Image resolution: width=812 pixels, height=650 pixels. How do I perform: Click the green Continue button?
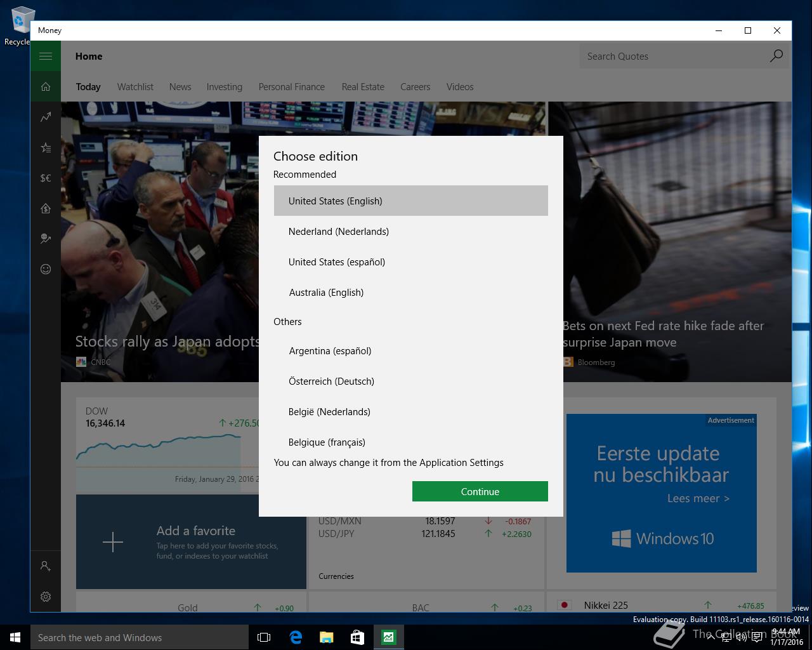(x=480, y=491)
